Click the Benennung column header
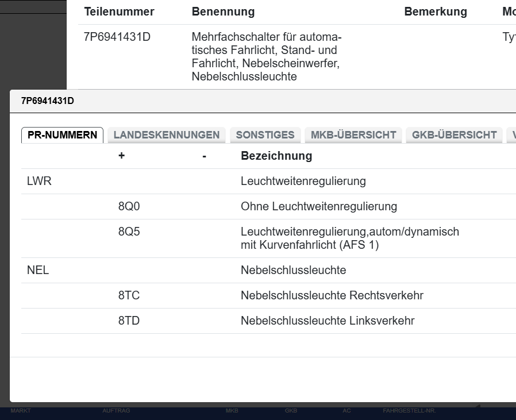 tap(223, 12)
